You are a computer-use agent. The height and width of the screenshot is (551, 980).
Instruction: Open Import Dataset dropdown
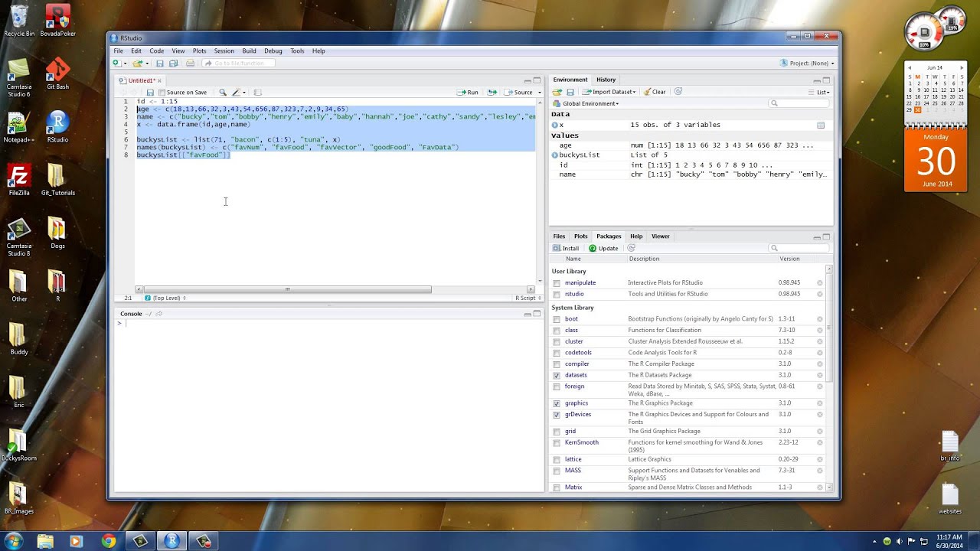(x=609, y=92)
